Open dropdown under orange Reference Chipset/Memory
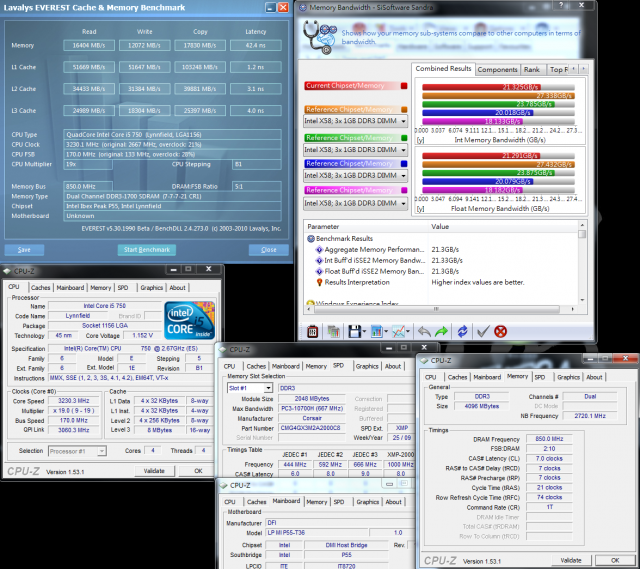Screen dimensions: 641x569 click(x=355, y=121)
